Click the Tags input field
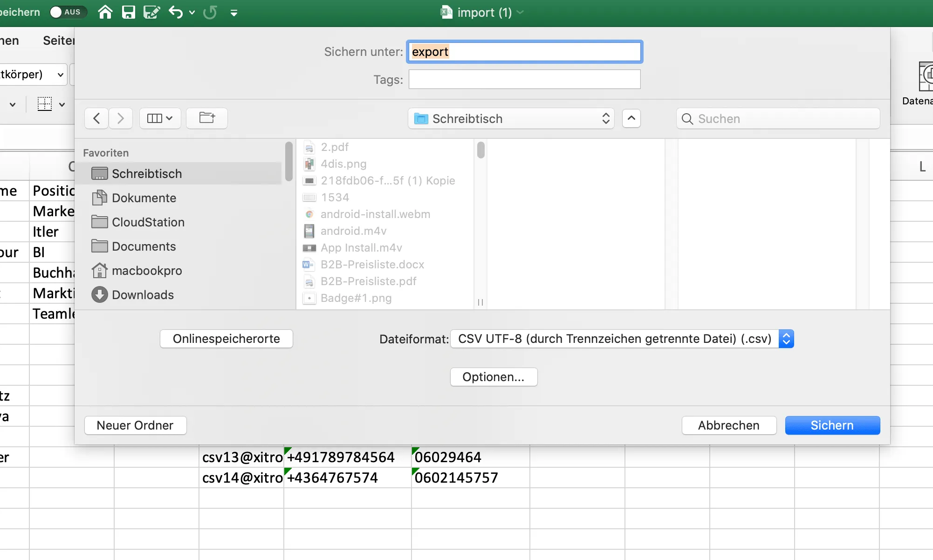This screenshot has height=560, width=933. [525, 79]
